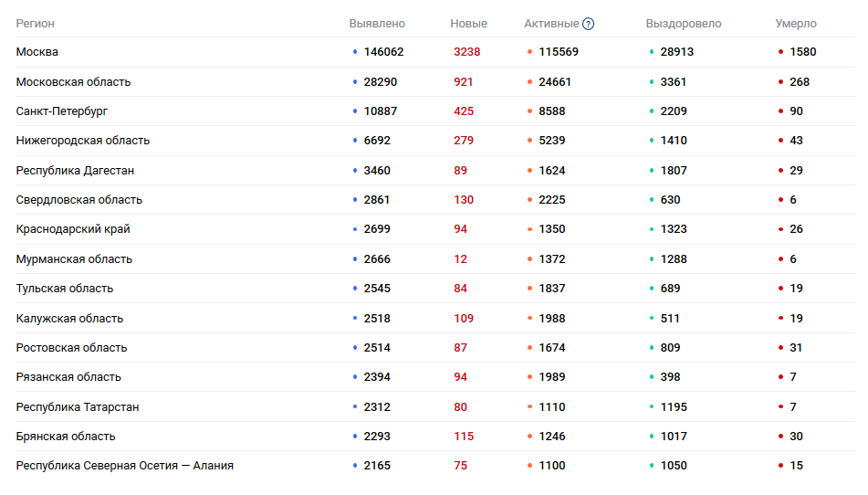The width and height of the screenshot is (868, 495).
Task: Click the help icon next to Активные
Action: coord(589,24)
